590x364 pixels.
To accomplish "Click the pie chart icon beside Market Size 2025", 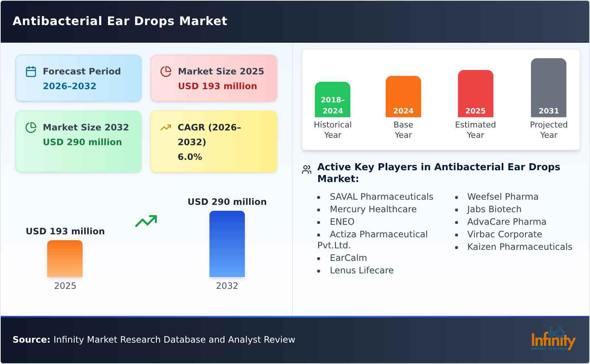I will [x=166, y=71].
